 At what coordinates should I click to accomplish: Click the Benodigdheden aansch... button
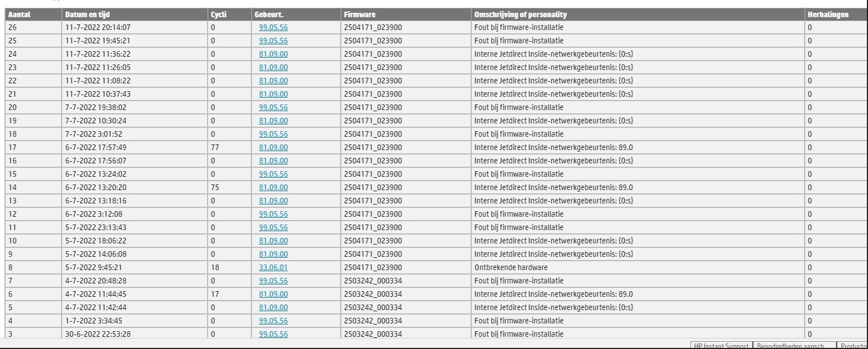[x=794, y=346]
